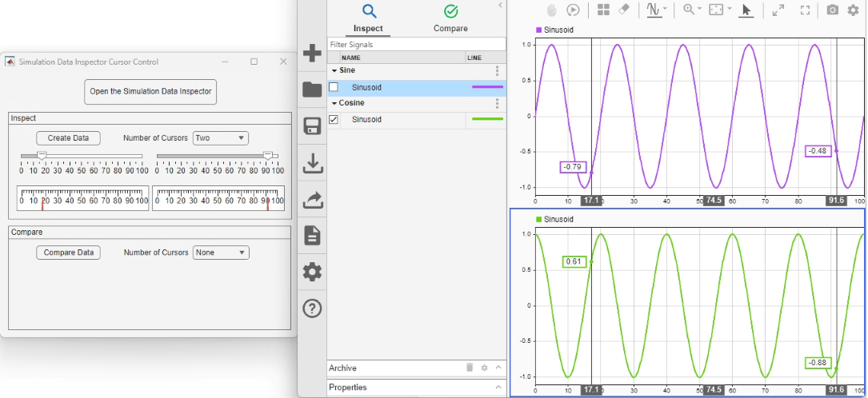Click the floppy disk Save icon
The image size is (868, 398).
point(312,126)
